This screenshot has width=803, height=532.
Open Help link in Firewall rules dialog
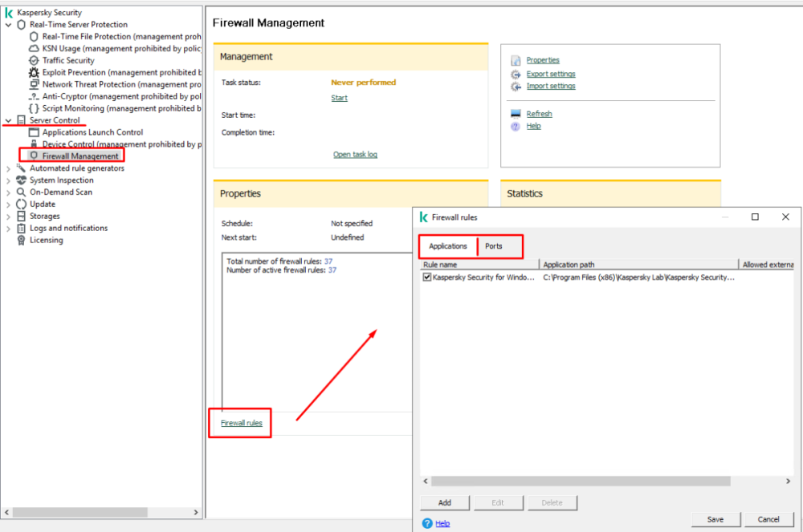442,523
